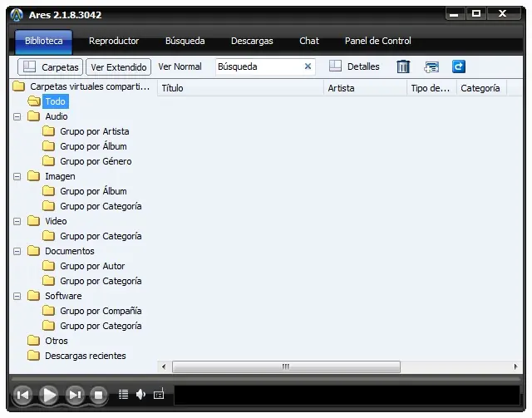The height and width of the screenshot is (418, 532).
Task: Click the previous track button
Action: click(x=22, y=395)
